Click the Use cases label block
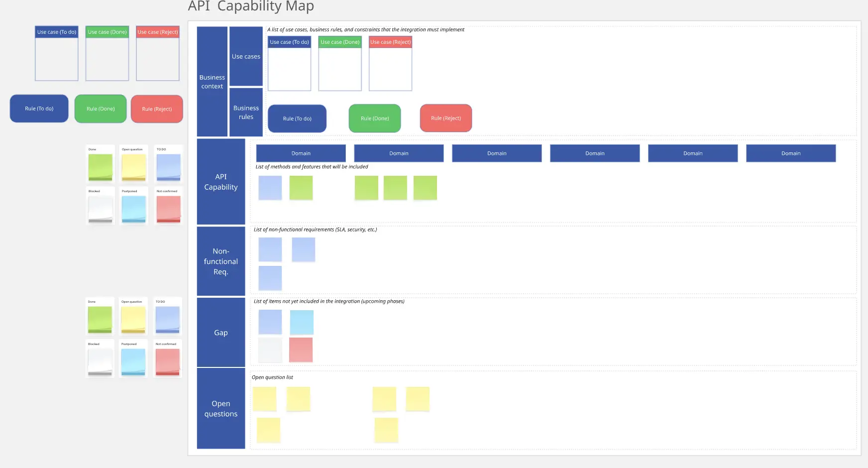The image size is (868, 468). click(x=246, y=56)
